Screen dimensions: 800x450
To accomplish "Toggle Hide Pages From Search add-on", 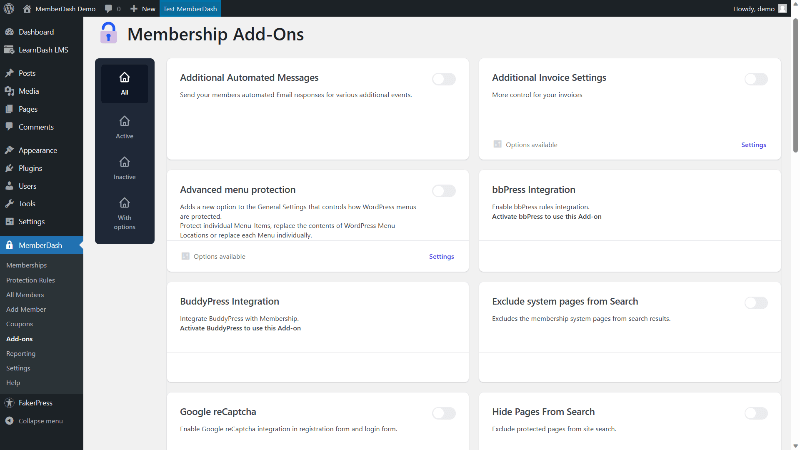I will (756, 413).
